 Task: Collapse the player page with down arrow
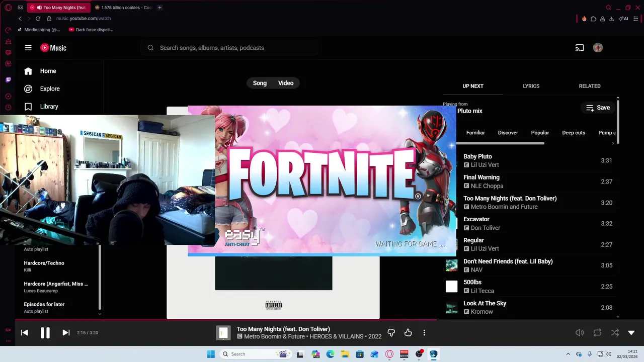[631, 332]
